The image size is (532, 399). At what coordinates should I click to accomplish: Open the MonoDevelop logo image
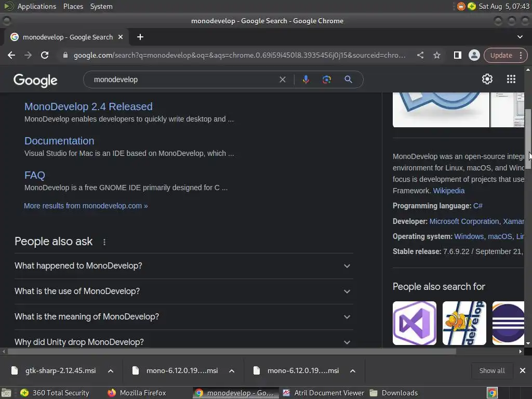pos(441,110)
